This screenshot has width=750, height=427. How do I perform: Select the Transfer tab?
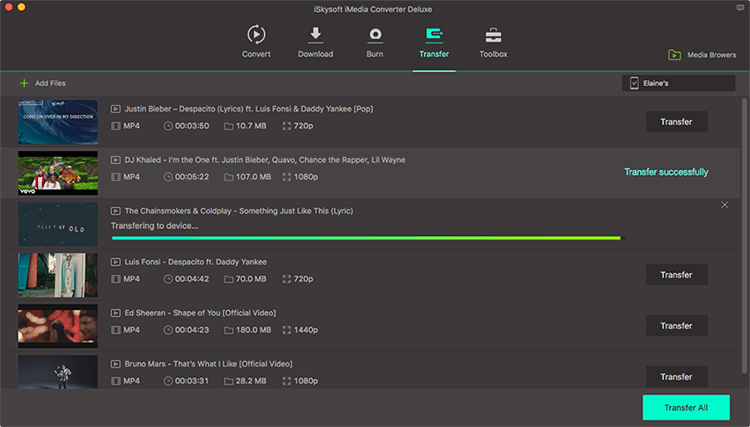tap(434, 42)
